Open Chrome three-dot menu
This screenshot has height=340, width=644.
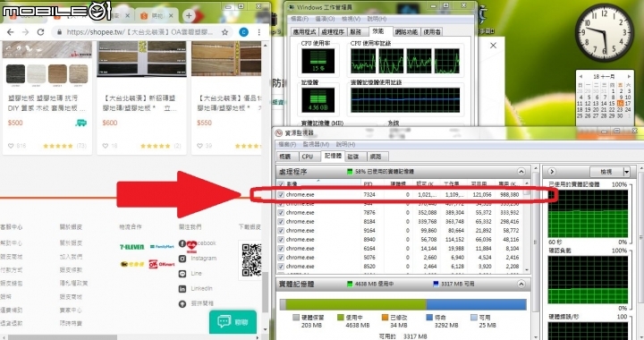[x=258, y=32]
